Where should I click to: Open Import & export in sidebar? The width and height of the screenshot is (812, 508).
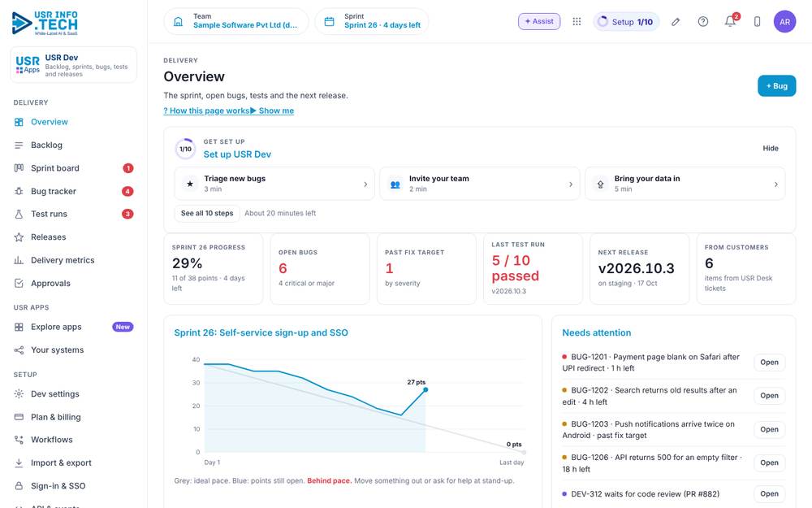pos(74,463)
